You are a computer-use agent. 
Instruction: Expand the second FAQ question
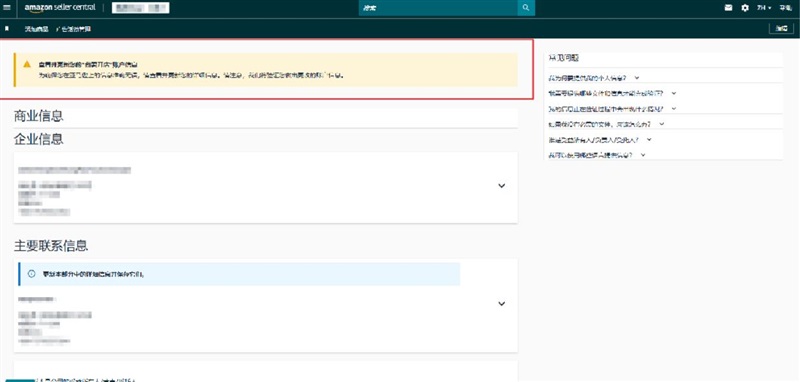click(612, 93)
